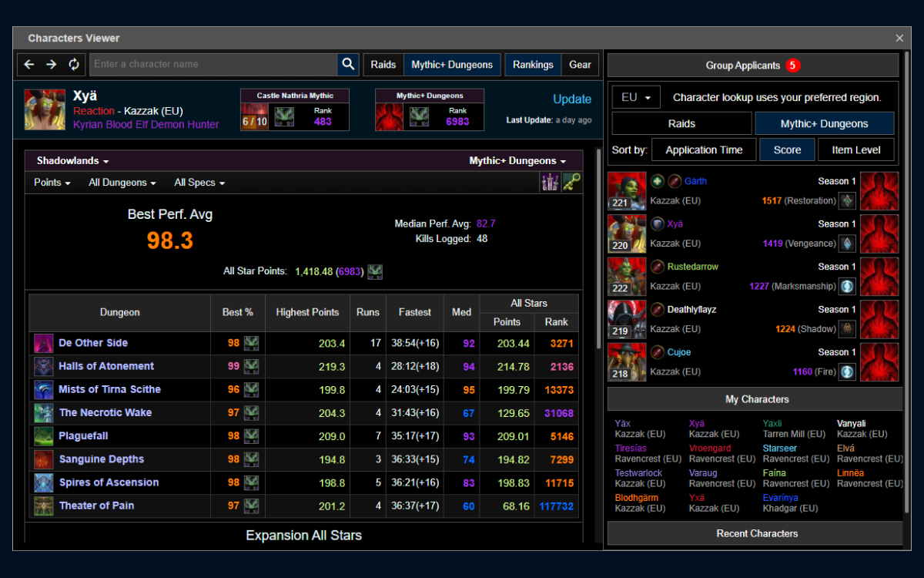Switch applicant view to Raids
This screenshot has width=924, height=578.
tap(681, 123)
